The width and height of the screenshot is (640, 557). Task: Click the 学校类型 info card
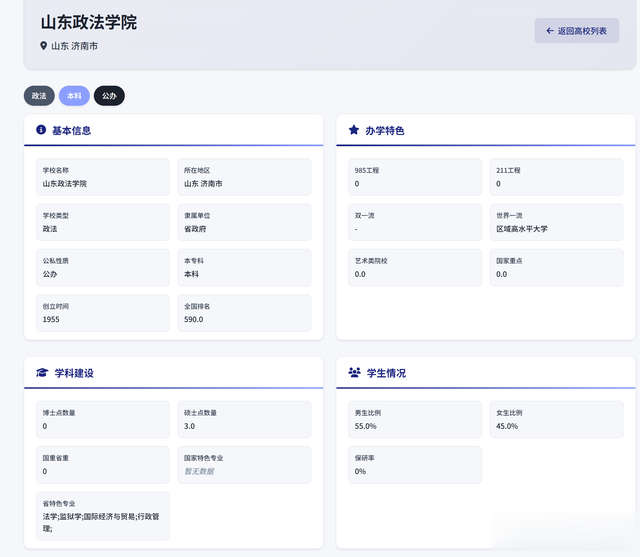pyautogui.click(x=103, y=222)
